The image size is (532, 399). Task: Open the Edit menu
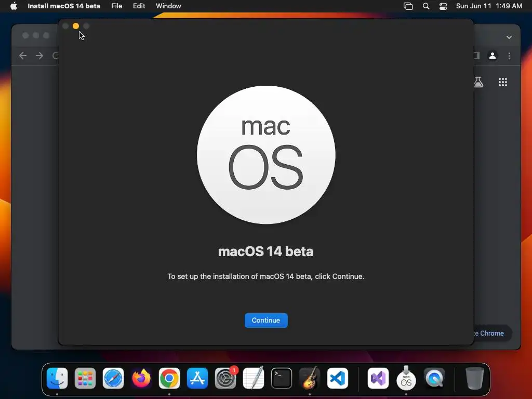(139, 6)
